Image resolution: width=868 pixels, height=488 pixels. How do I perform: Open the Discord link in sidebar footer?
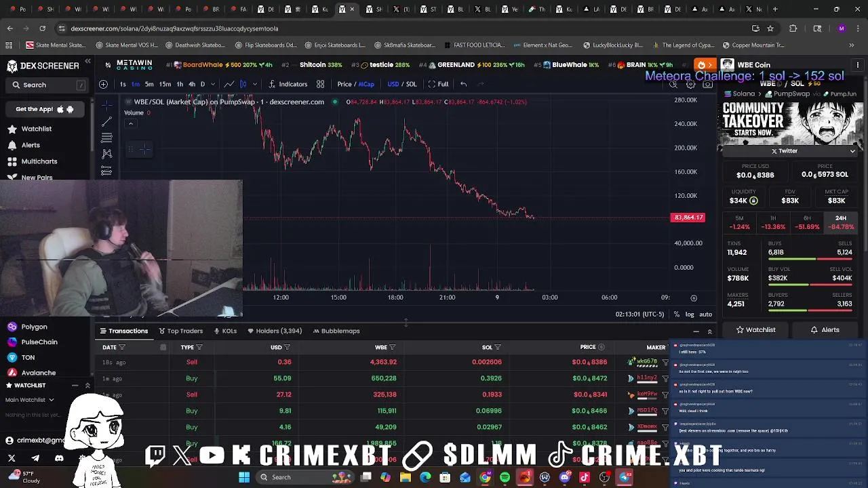59,458
